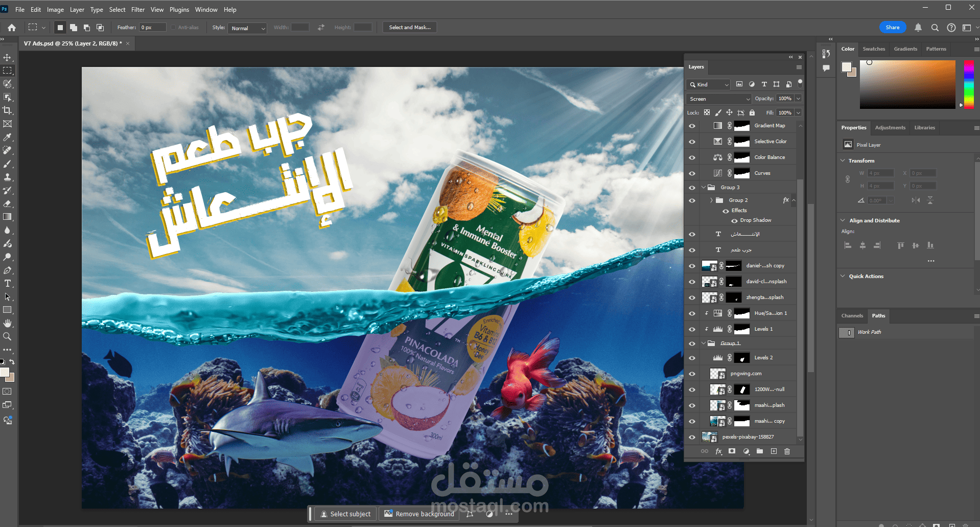
Task: Click the Share button
Action: (893, 28)
